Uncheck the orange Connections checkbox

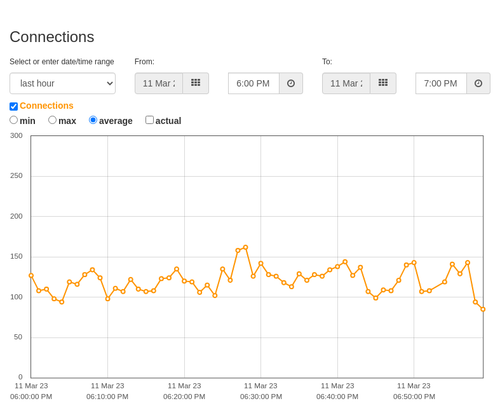coord(14,106)
